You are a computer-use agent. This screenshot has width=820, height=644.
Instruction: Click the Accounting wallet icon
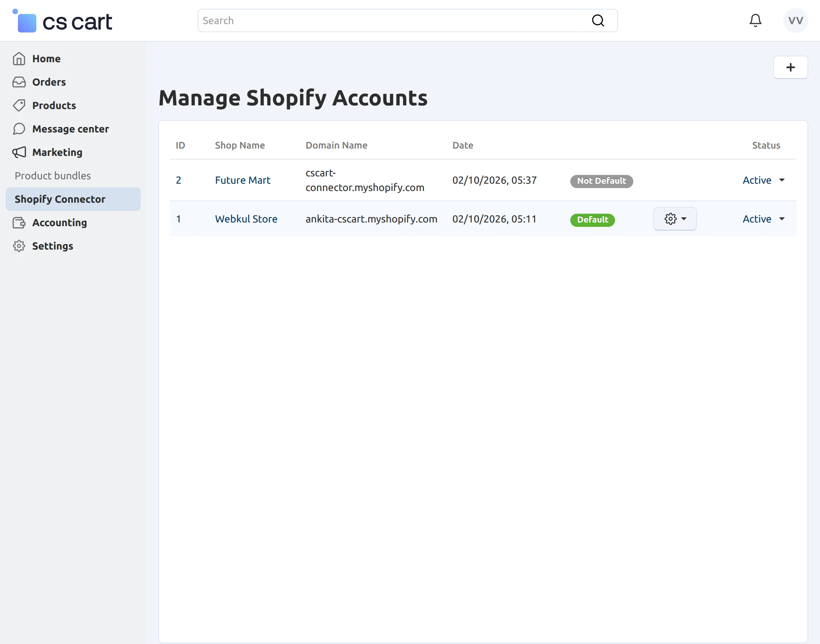pos(19,223)
